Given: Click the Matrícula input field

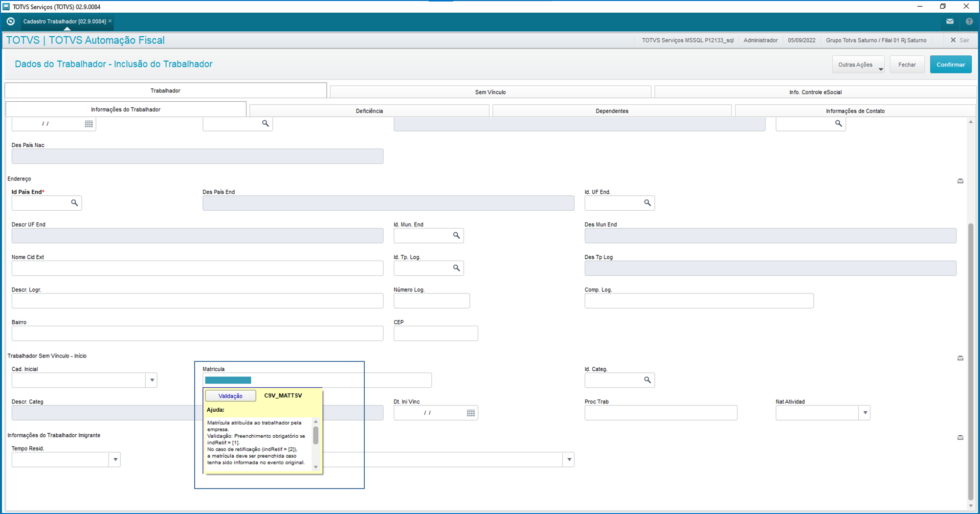Looking at the screenshot, I should (x=317, y=380).
